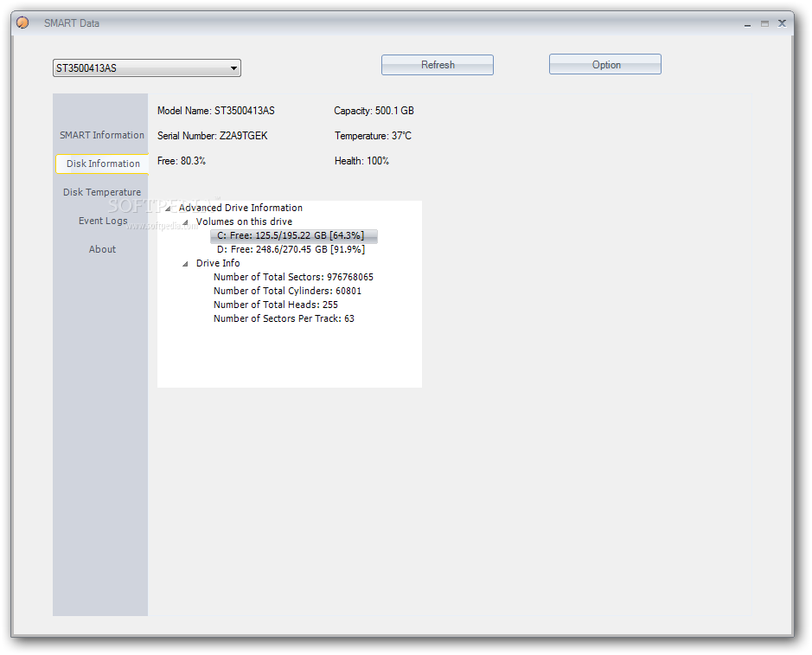Click the Free: 80.3% label
This screenshot has width=812, height=655.
tap(182, 161)
